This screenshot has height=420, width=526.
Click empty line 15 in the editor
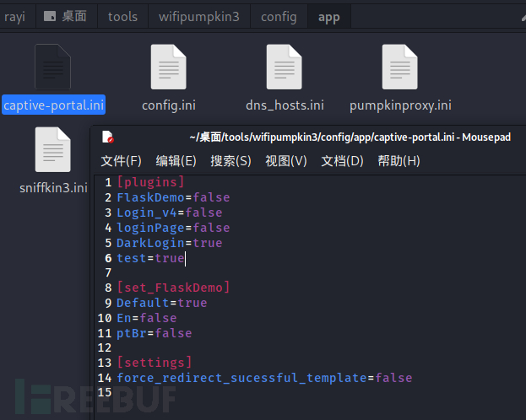pos(309,392)
